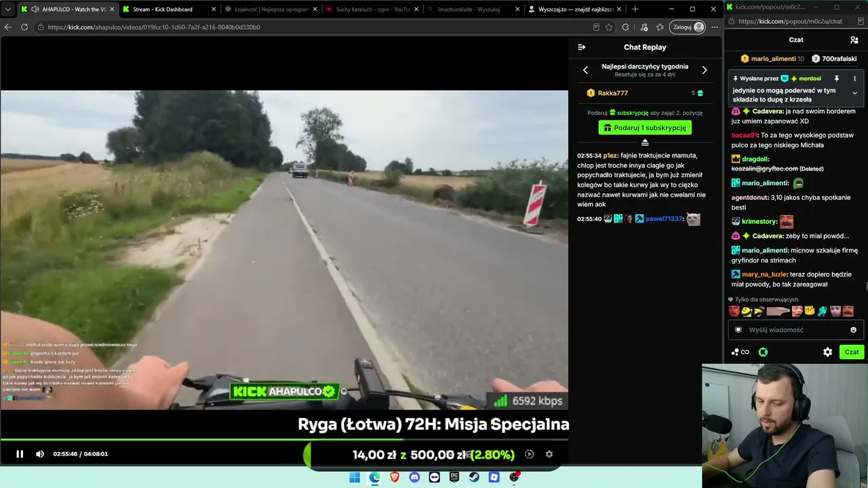Open Rakka777 gifter profile

click(613, 93)
